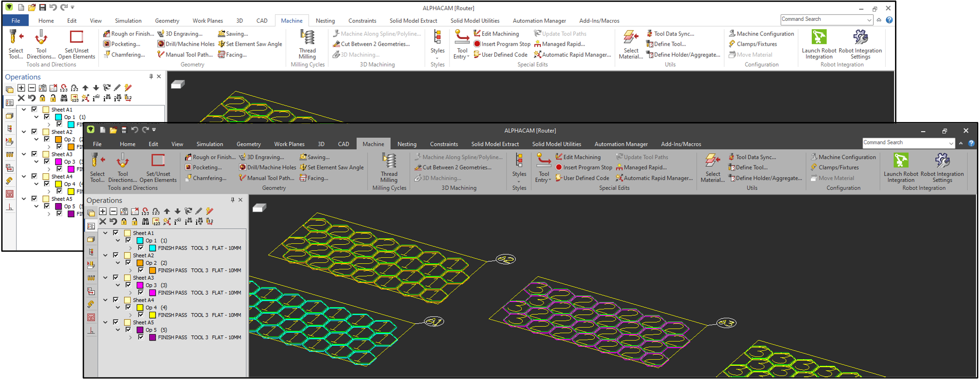The height and width of the screenshot is (380, 980).
Task: Switch to Work Planes tab in back window
Action: point(208,20)
